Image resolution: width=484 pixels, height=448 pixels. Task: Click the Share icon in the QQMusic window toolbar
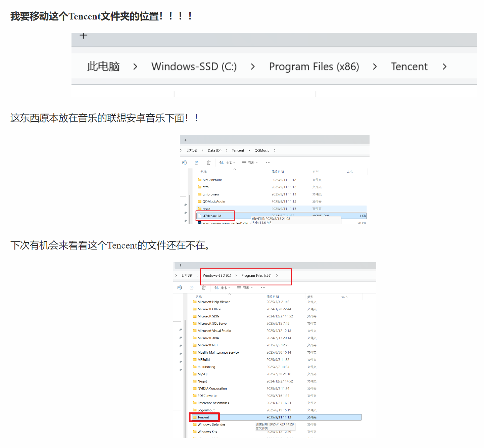click(196, 163)
